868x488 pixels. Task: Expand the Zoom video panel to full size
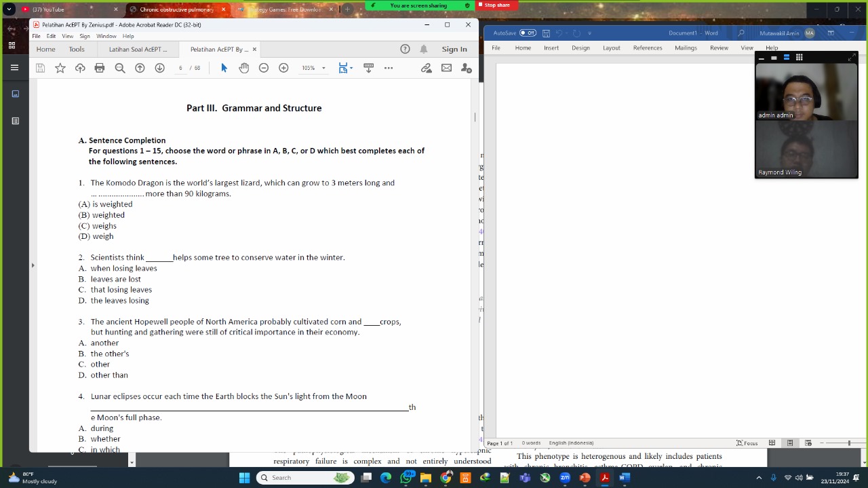click(x=852, y=57)
